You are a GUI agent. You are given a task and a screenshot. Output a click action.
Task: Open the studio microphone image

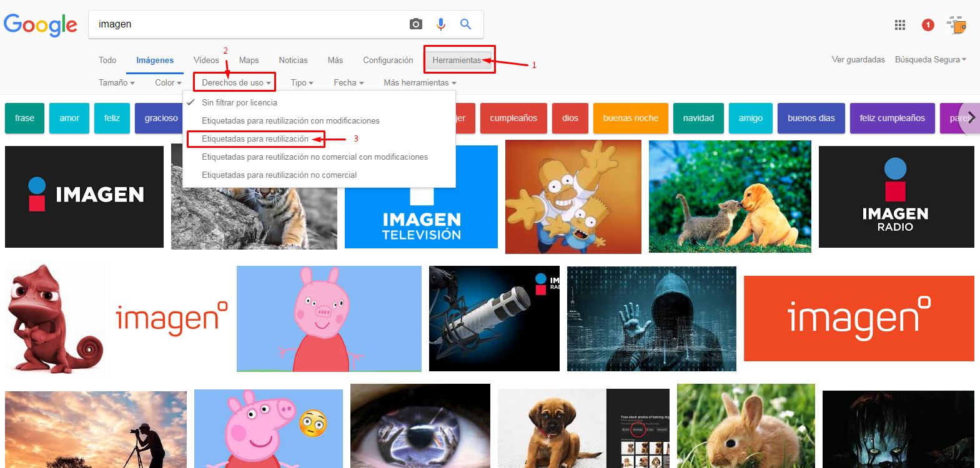[x=494, y=319]
